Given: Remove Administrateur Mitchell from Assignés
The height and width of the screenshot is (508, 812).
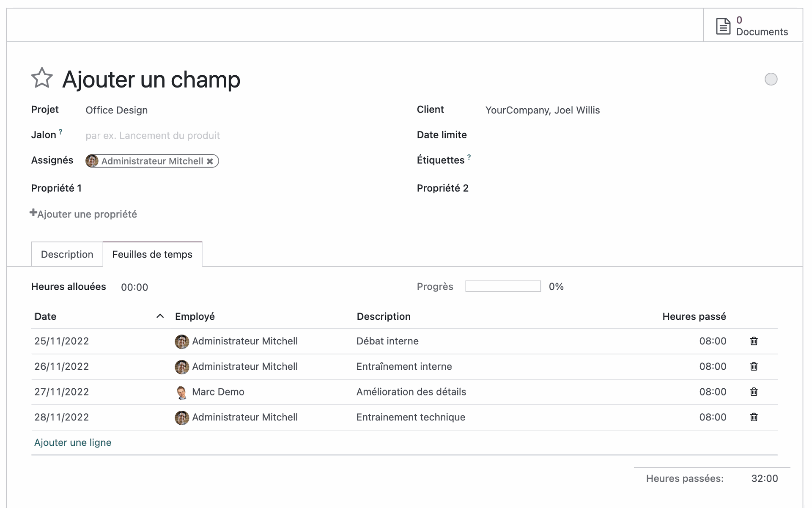Looking at the screenshot, I should (210, 161).
